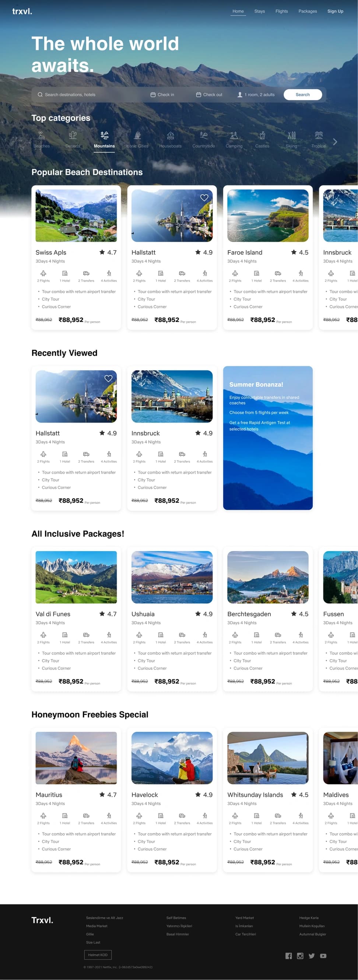Toggle heart on Popular Beach Hallstatt card
The height and width of the screenshot is (980, 358).
[x=204, y=198]
